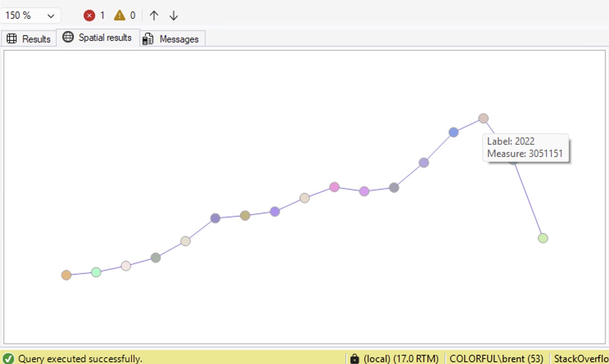Click the yellow warning triangle icon
Screen dimensions: 609x364
pos(120,16)
